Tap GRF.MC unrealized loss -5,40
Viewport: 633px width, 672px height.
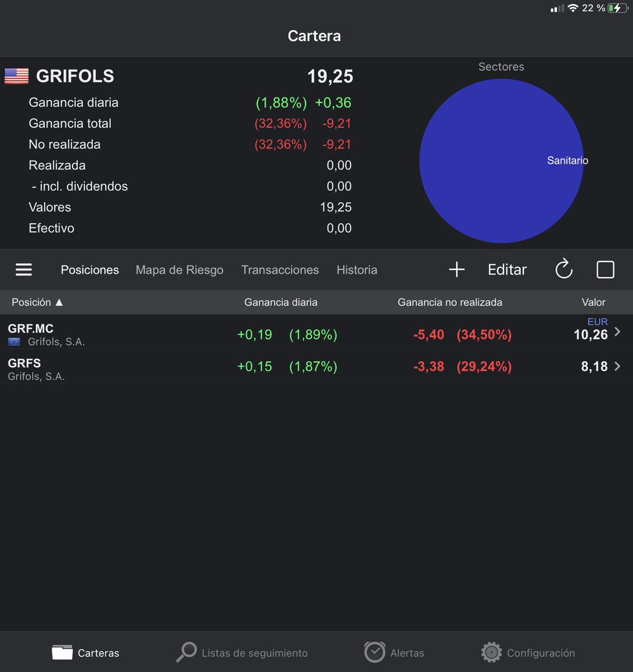pos(429,334)
